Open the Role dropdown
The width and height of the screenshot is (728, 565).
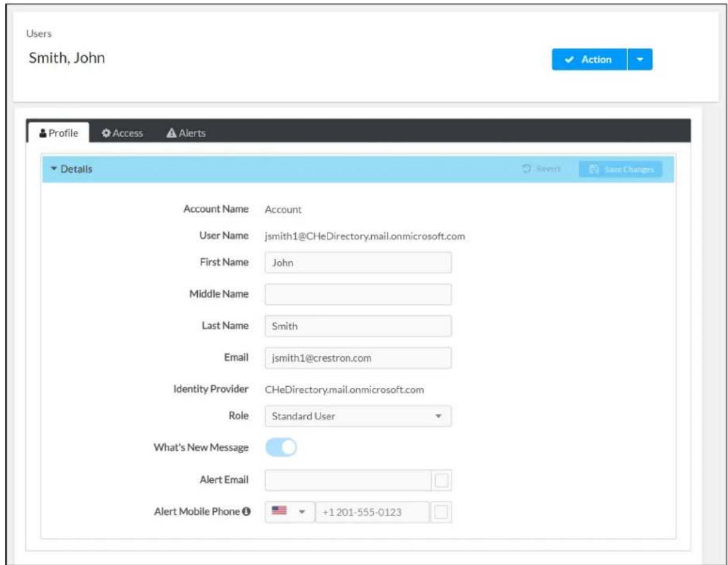[x=358, y=416]
